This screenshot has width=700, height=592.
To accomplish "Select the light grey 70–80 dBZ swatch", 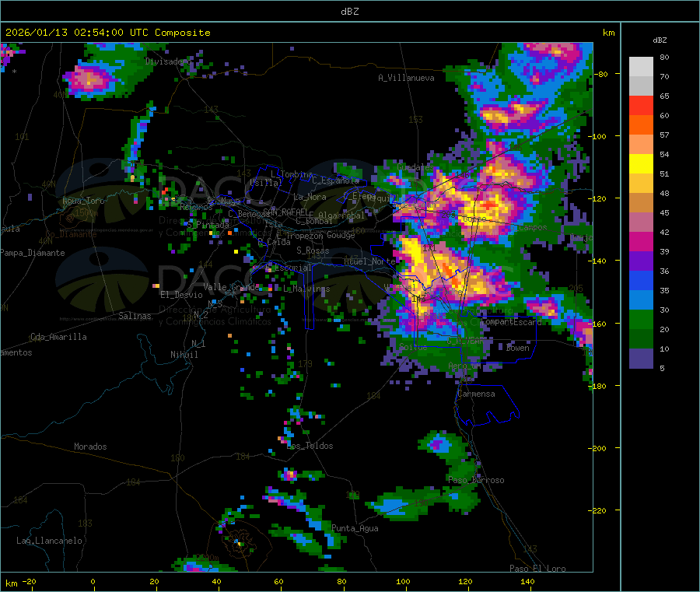I will point(641,67).
